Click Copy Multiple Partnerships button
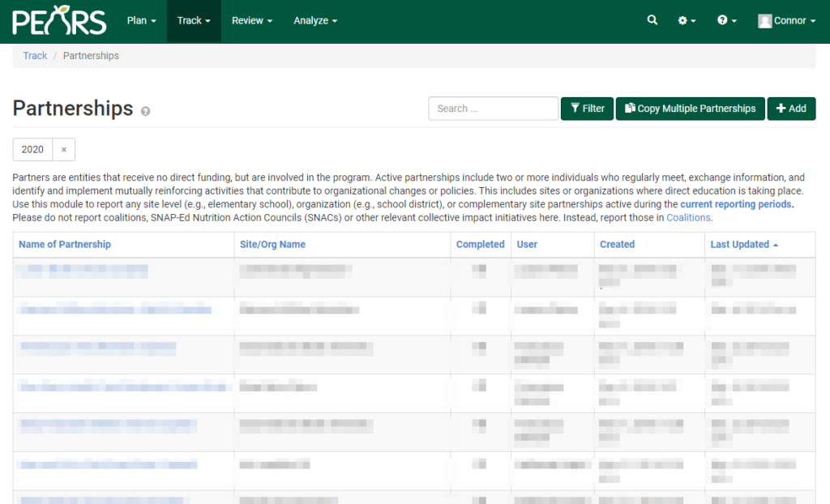 coord(690,109)
